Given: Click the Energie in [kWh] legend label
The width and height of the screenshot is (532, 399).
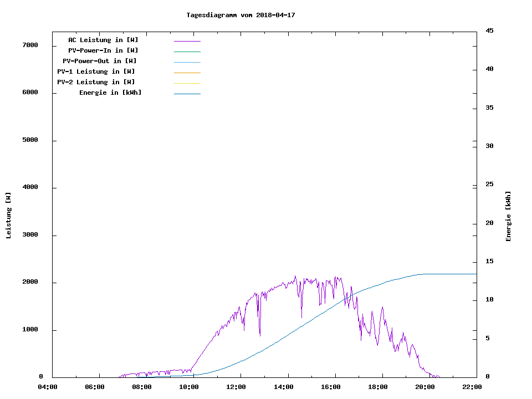Looking at the screenshot, I should [110, 93].
